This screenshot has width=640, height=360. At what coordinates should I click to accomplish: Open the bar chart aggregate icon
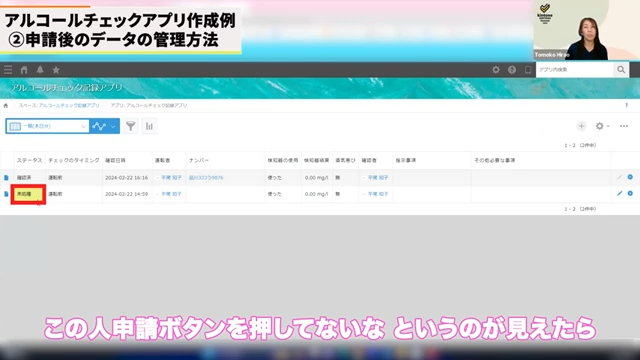click(149, 126)
